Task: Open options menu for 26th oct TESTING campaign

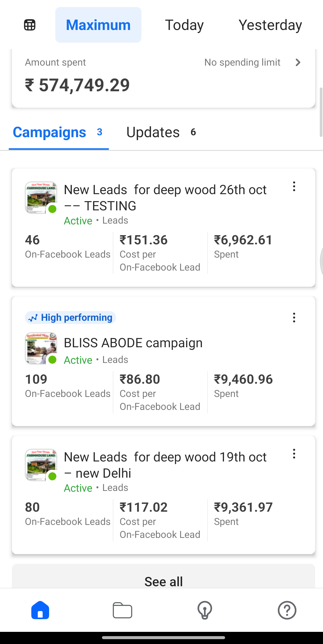Action: [x=294, y=187]
